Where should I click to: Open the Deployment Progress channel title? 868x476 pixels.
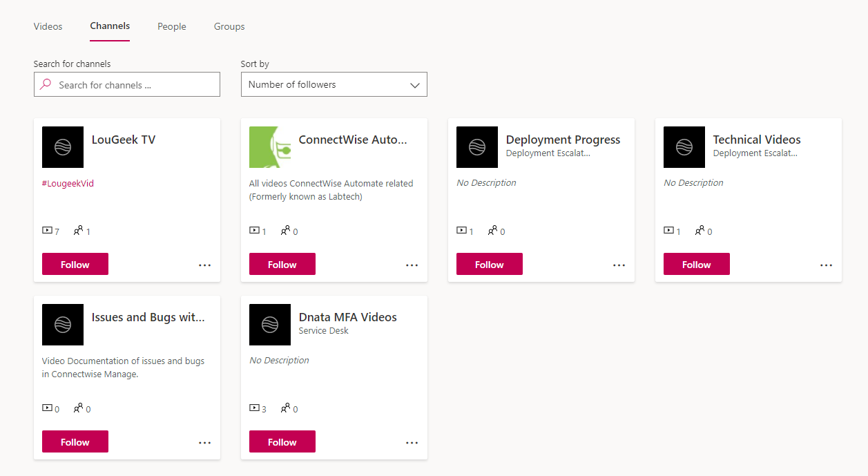(563, 140)
